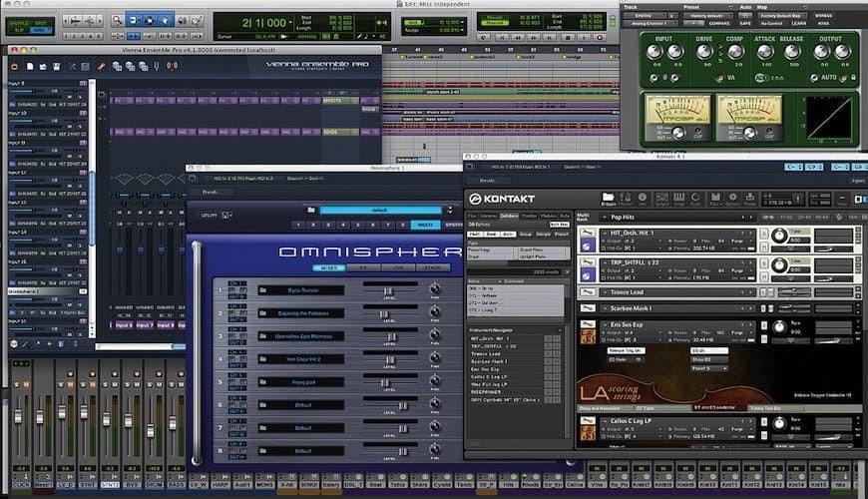
Task: Create new project in Vienna Ensemble Pro
Action: 30,67
